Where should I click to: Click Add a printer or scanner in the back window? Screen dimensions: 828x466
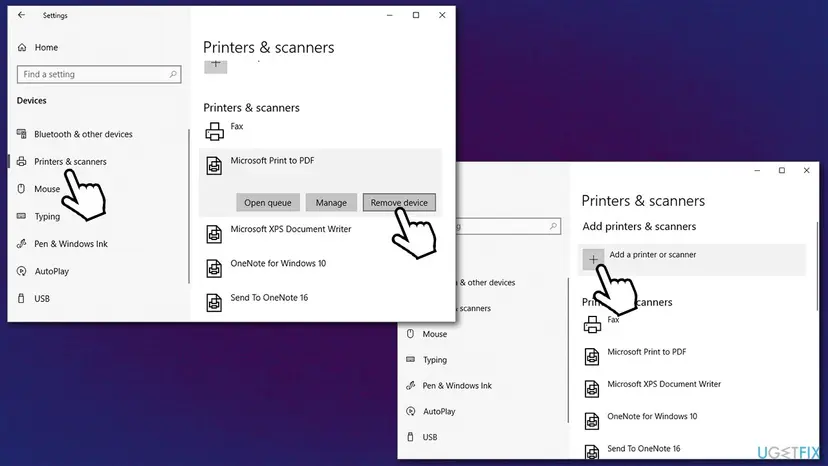(x=692, y=259)
